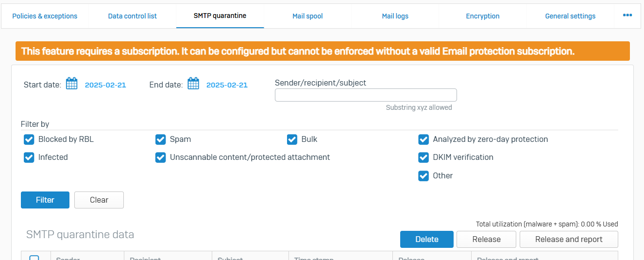This screenshot has width=644, height=260.
Task: Open the Encryption tab
Action: (482, 16)
